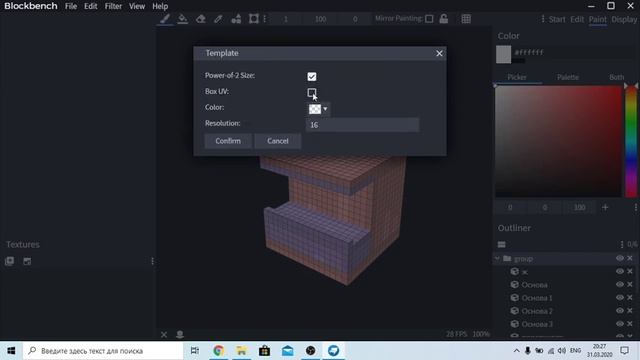Open the Textures panel options menu
Viewport: 640px width, 360px height.
coord(152,261)
